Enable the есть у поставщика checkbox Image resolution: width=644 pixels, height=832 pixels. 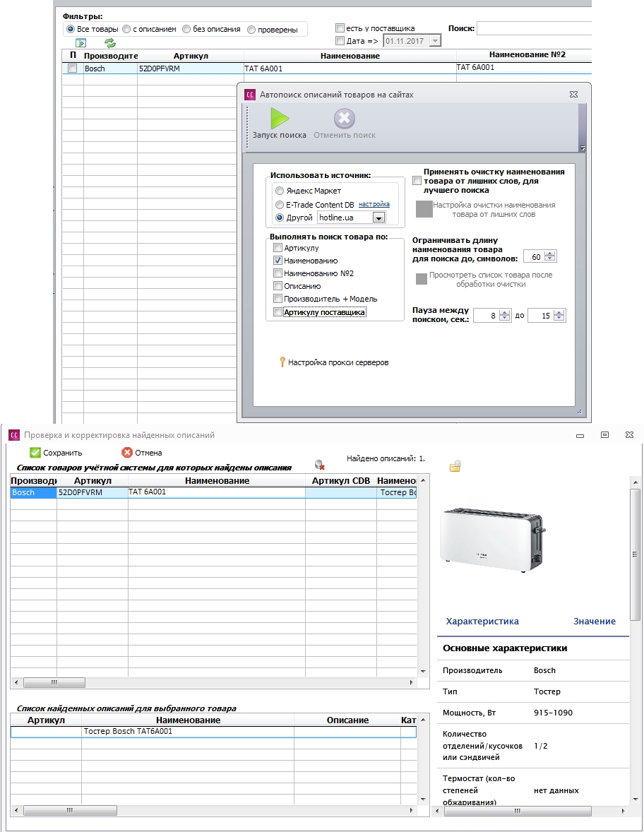(x=340, y=28)
